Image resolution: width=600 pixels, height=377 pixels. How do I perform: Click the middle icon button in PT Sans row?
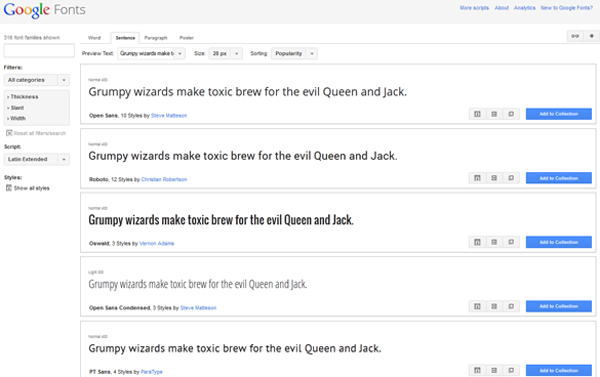point(494,370)
